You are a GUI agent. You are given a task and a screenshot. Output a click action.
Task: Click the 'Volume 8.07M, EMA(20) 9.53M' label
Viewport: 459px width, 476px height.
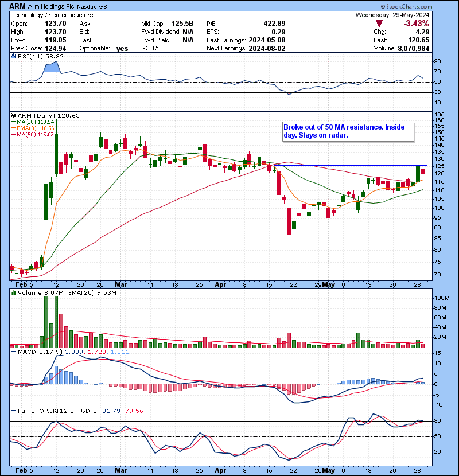[67, 292]
